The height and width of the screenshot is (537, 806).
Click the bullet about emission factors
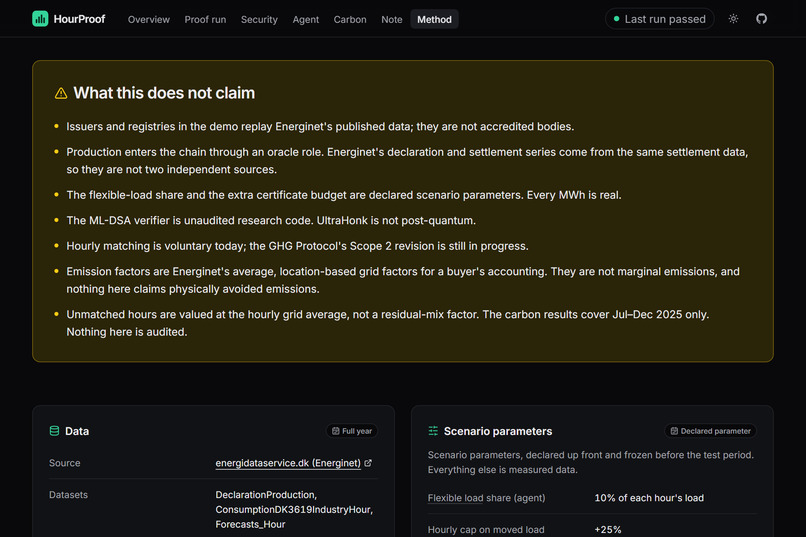pyautogui.click(x=403, y=280)
